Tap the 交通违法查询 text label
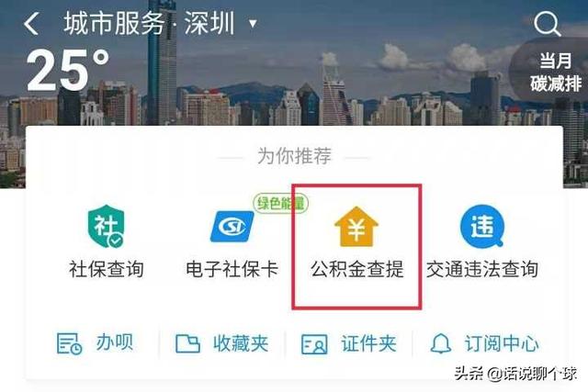 [481, 269]
